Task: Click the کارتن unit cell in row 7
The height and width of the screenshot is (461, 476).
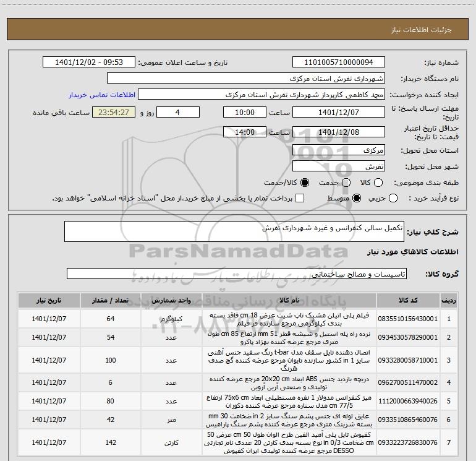Action: 171,442
